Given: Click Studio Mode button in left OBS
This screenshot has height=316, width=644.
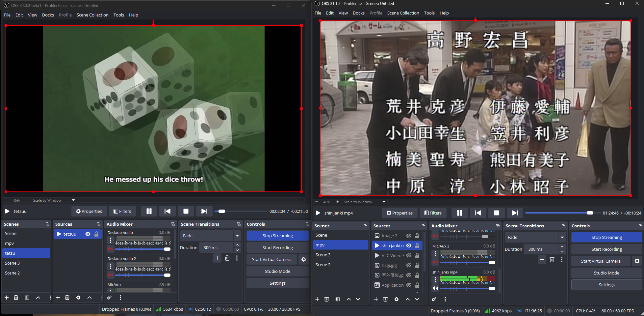Looking at the screenshot, I should click(x=277, y=271).
